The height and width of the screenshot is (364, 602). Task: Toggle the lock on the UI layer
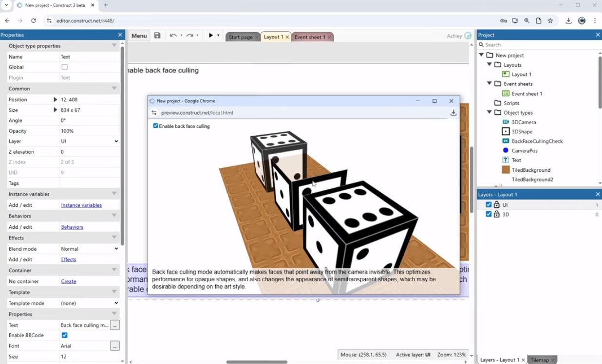497,205
